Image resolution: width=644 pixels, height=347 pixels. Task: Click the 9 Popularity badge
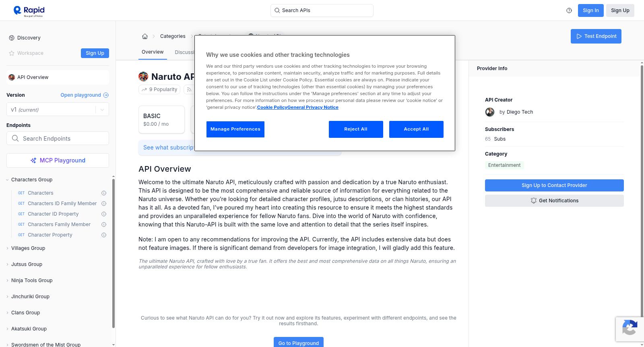(160, 89)
